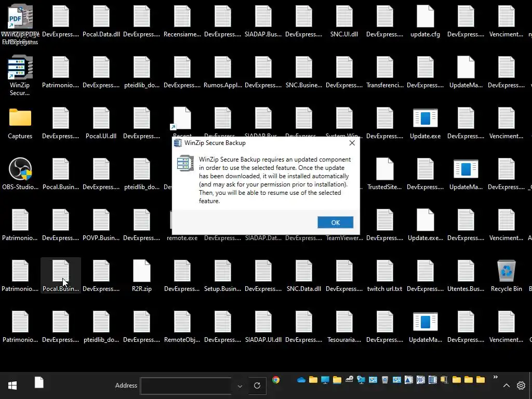532x399 pixels.
Task: Open the Recycle Bin taskbar shortcut
Action: point(385,380)
